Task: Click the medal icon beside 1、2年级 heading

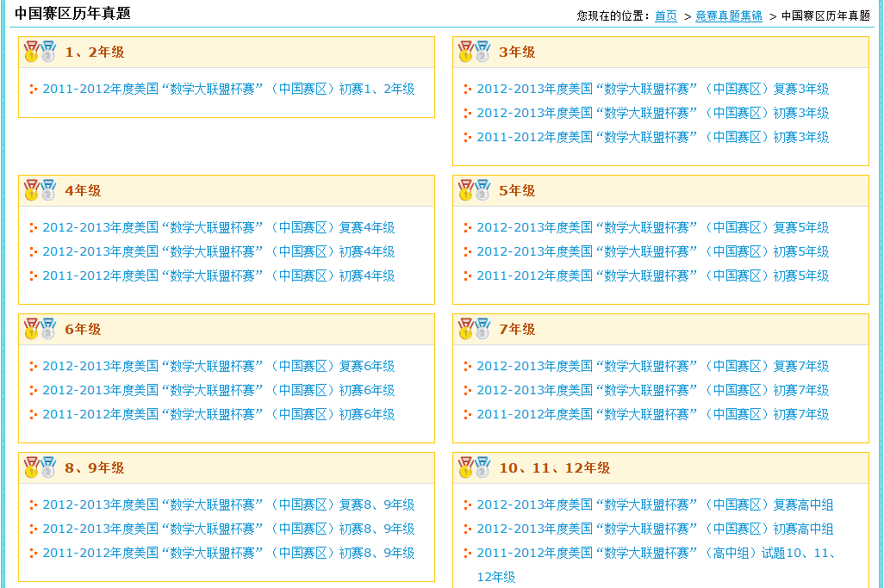Action: 40,52
